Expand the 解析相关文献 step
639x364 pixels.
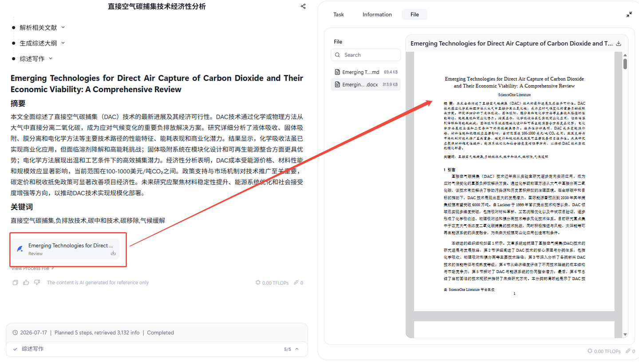(63, 27)
